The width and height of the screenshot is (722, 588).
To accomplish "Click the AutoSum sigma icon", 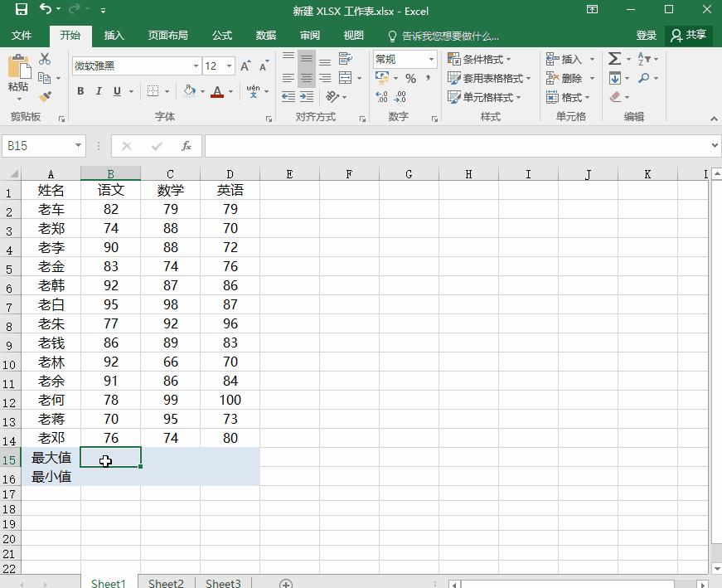I will point(614,59).
